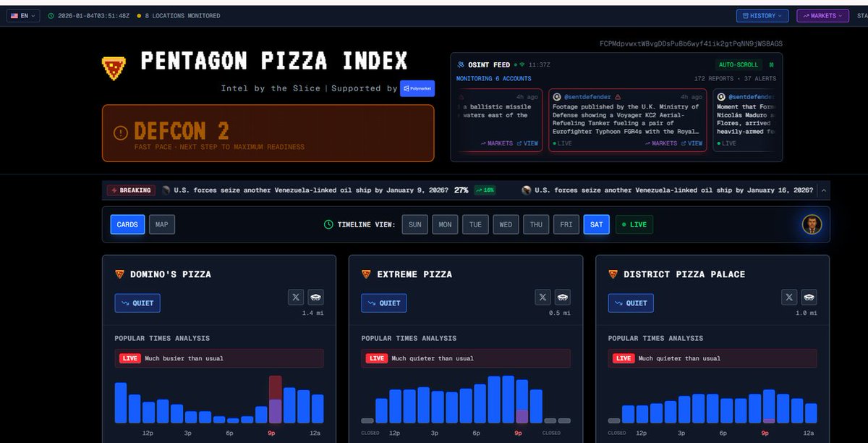
Task: Switch the timeline to LIVE mode
Action: point(634,224)
